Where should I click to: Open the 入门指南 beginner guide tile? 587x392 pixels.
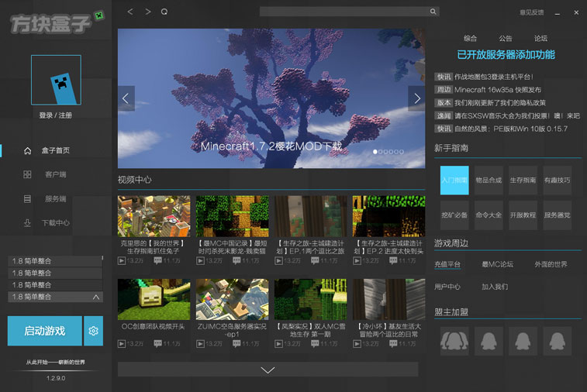click(x=454, y=180)
